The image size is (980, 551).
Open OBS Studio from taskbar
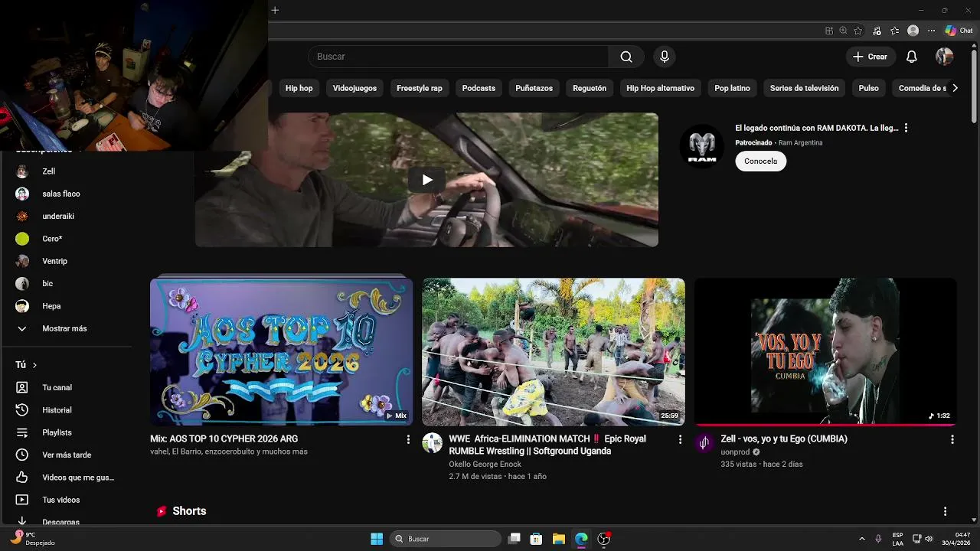pyautogui.click(x=603, y=539)
